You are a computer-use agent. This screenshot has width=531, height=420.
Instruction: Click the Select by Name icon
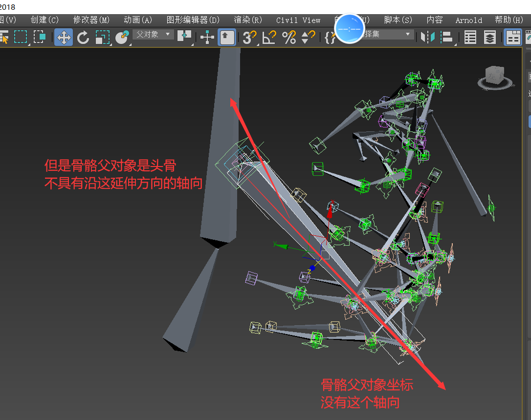[x=4, y=37]
